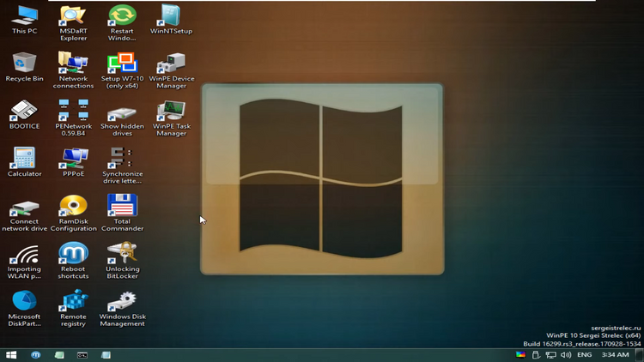The height and width of the screenshot is (362, 644).
Task: Select the Setup W7-10 (only x64) icon
Action: coord(123,70)
